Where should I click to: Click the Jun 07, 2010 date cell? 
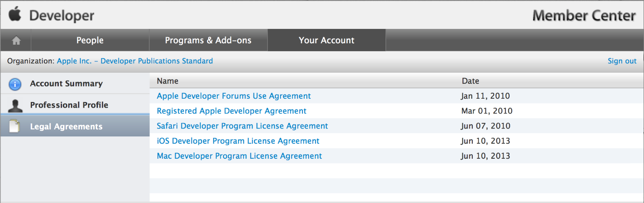click(x=485, y=126)
